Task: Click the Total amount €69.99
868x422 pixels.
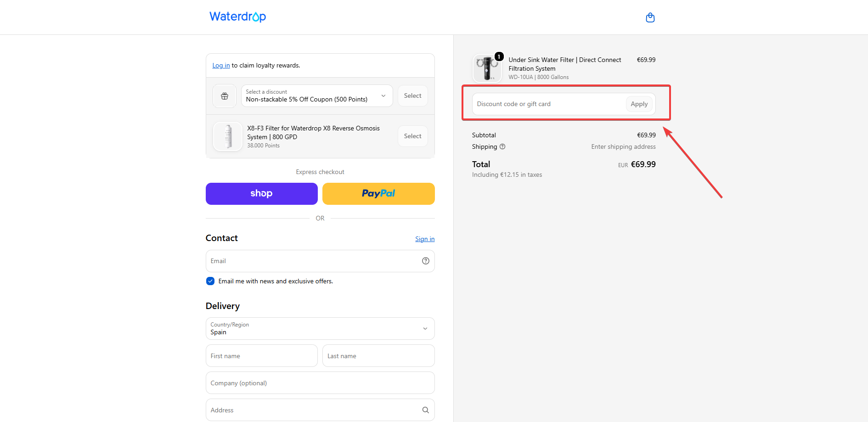Action: 643,164
